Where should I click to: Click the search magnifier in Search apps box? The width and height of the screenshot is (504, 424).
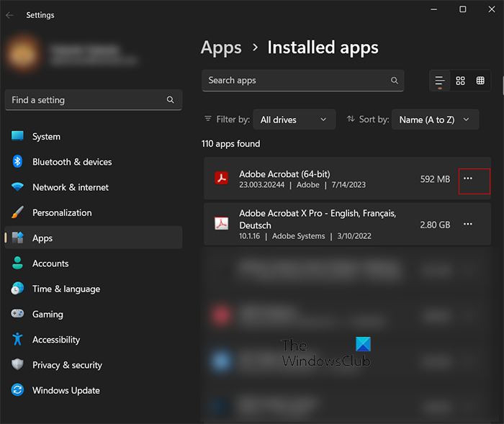pyautogui.click(x=394, y=81)
